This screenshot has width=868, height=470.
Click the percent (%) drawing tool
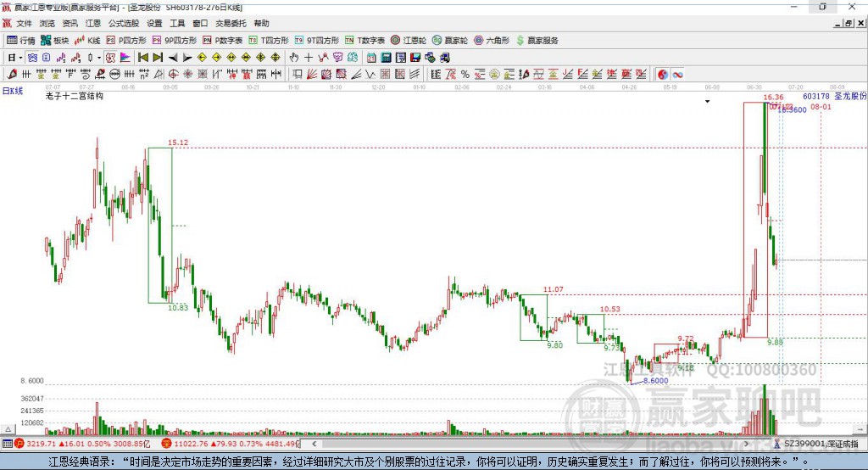(x=465, y=75)
